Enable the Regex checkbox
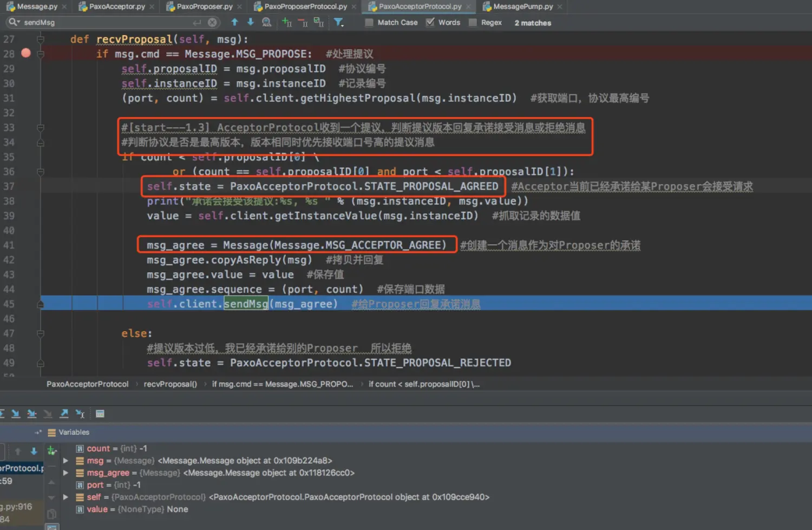 tap(473, 22)
